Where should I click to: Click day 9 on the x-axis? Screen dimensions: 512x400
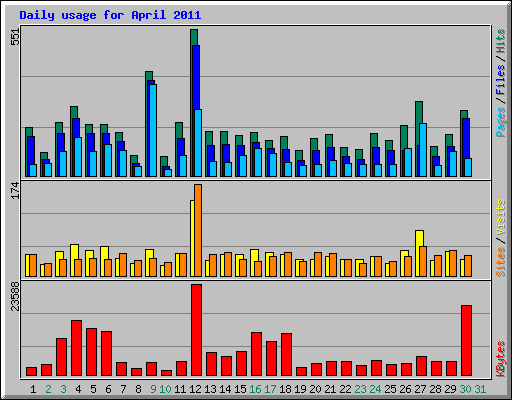tap(153, 389)
